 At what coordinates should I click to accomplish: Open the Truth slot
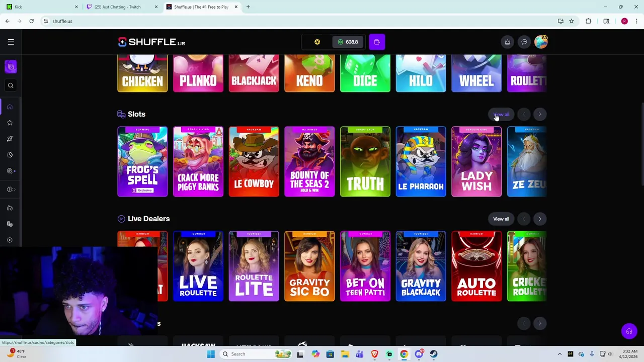pyautogui.click(x=365, y=161)
